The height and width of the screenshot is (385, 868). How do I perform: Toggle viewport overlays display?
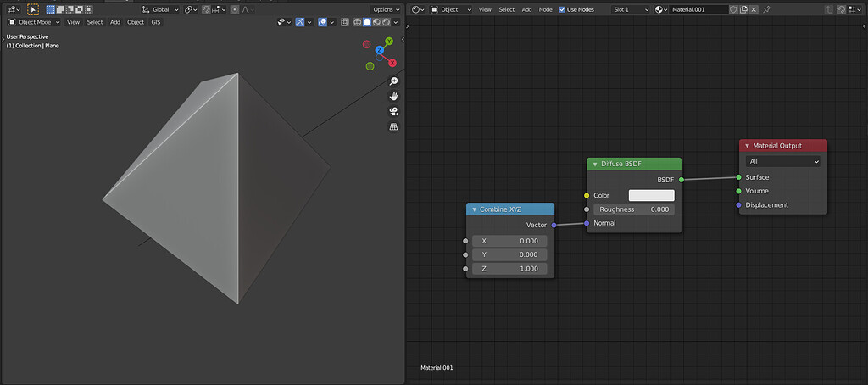tap(322, 22)
